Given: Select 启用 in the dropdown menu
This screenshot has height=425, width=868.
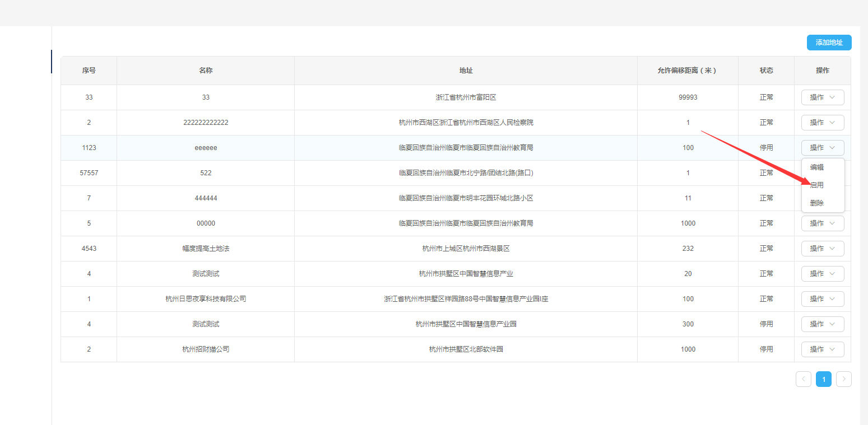Looking at the screenshot, I should (817, 185).
